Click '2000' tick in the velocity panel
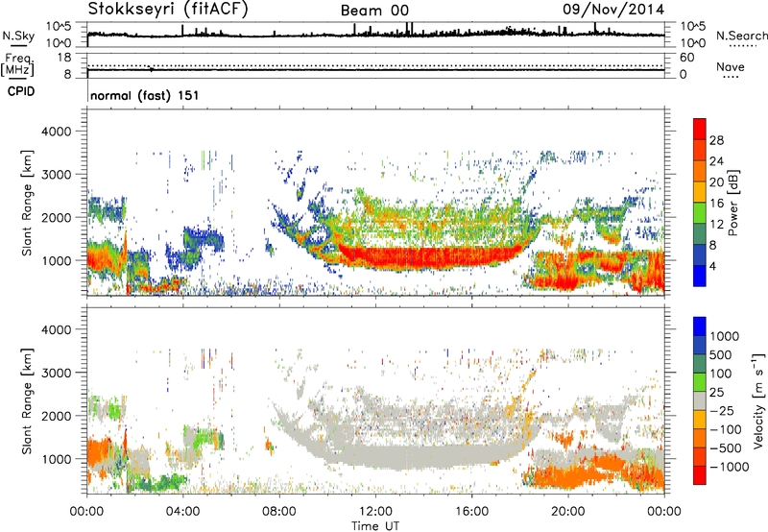 click(x=56, y=416)
